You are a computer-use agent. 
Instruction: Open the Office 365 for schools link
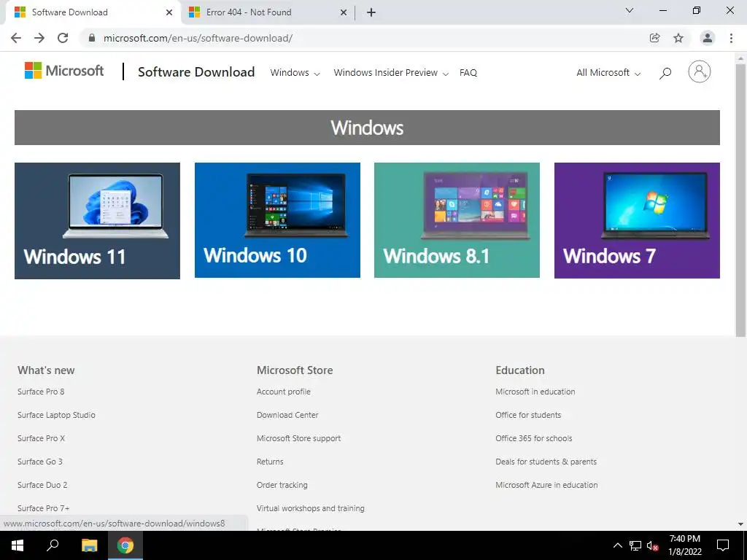pos(533,438)
